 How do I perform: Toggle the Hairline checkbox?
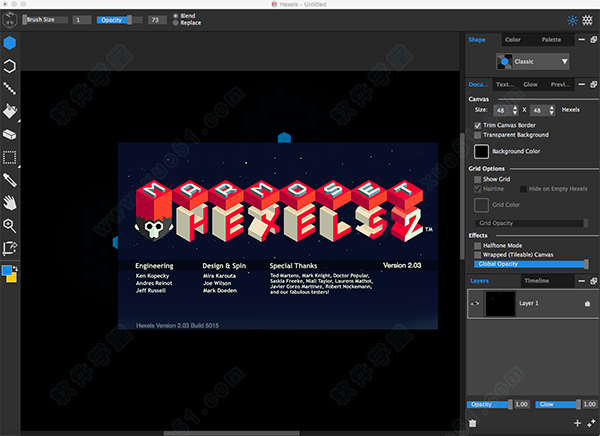(x=478, y=189)
